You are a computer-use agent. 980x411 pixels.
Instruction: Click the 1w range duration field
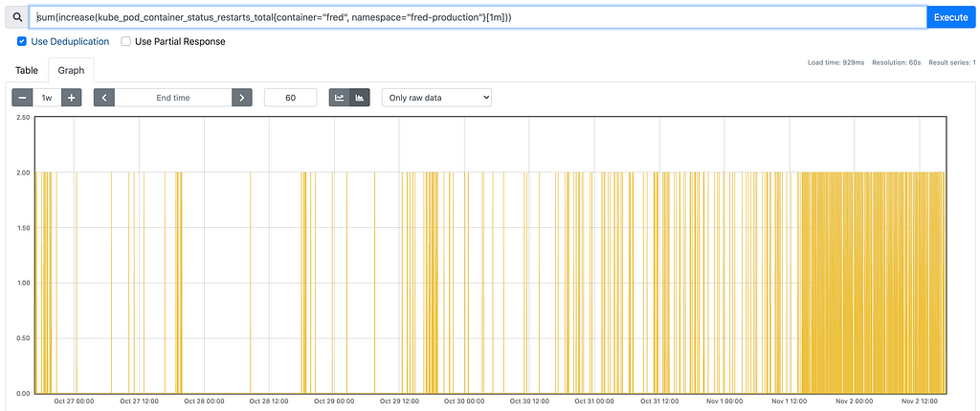[47, 98]
